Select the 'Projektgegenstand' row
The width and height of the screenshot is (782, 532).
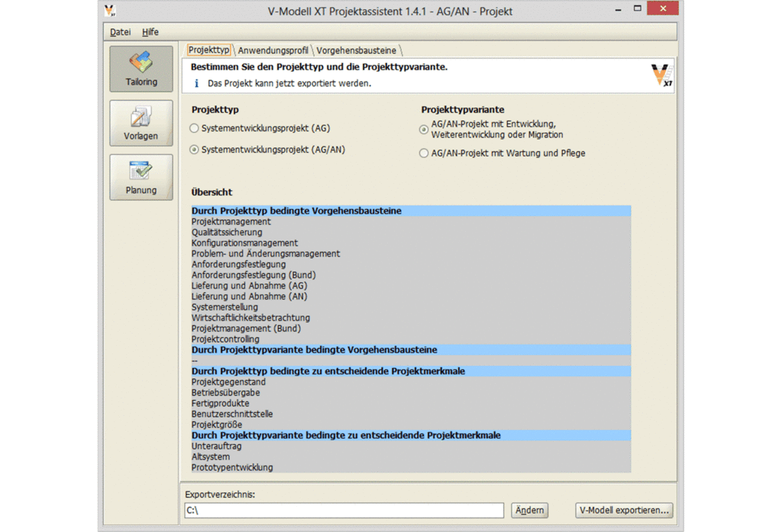pyautogui.click(x=411, y=382)
